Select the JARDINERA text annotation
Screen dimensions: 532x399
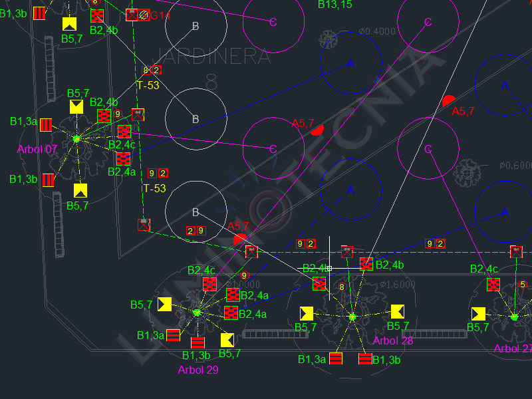212,57
